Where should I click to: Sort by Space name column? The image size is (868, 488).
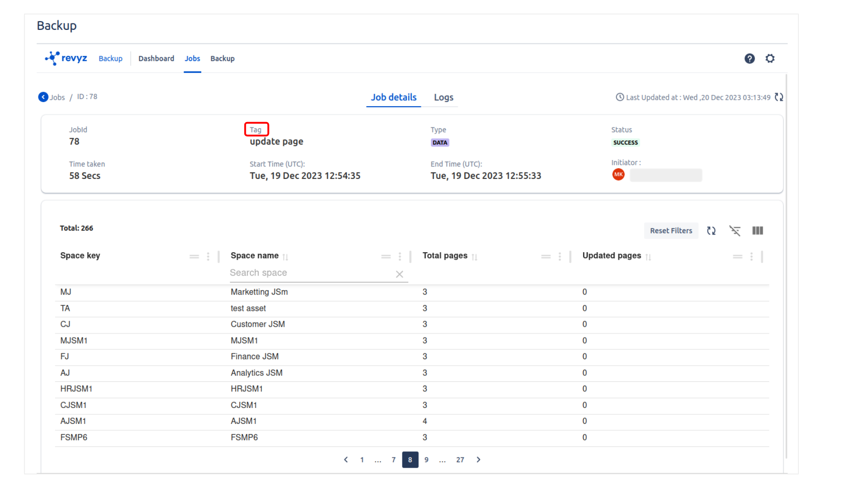point(285,257)
